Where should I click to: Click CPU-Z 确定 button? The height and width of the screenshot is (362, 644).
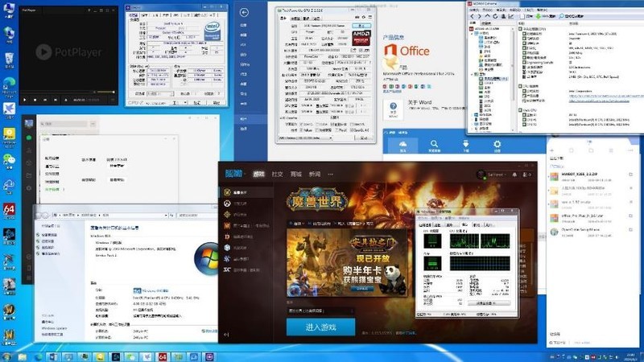click(x=216, y=103)
